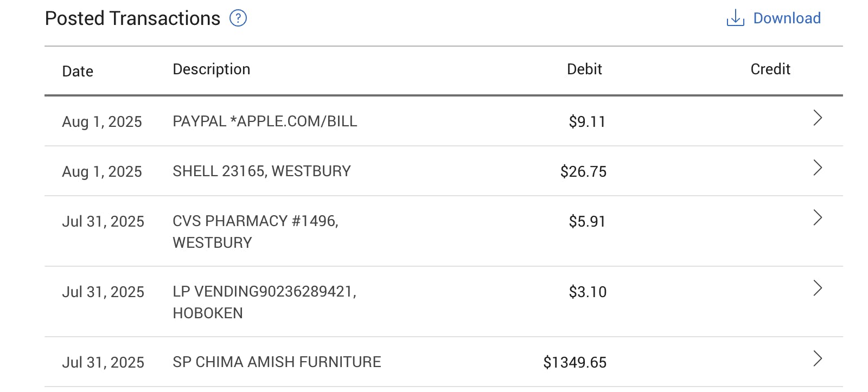Click the Debit column header
The height and width of the screenshot is (392, 868).
coord(584,69)
